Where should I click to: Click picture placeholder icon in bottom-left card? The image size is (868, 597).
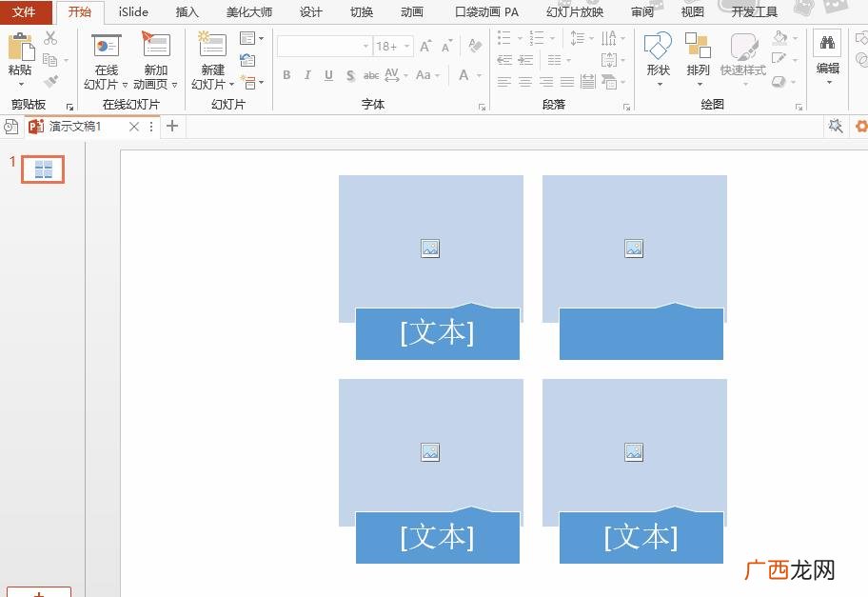[x=430, y=452]
